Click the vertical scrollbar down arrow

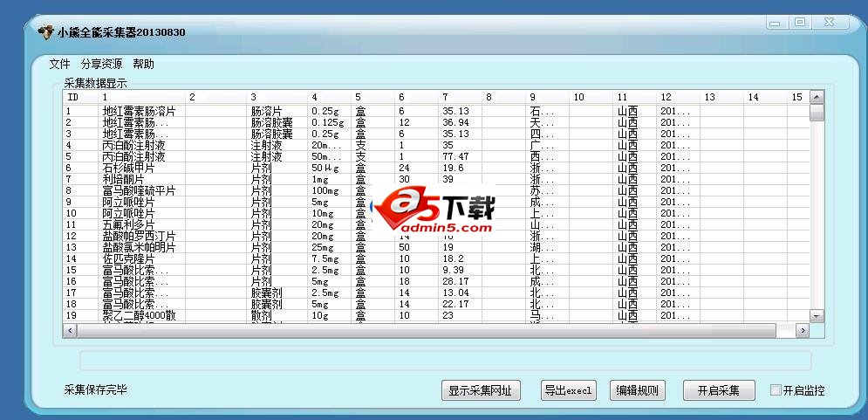click(x=817, y=315)
